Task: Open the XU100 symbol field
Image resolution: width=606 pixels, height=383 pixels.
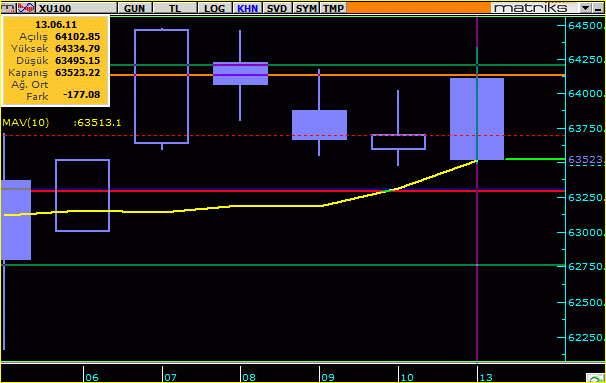Action: click(x=76, y=8)
